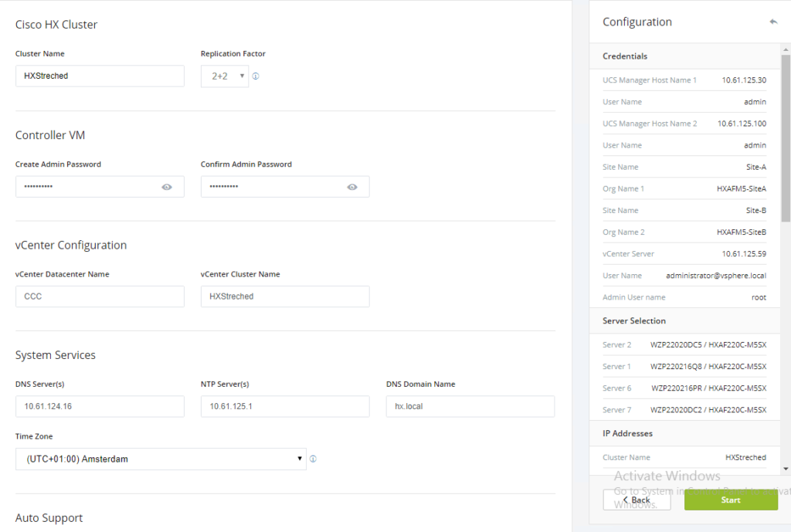Click Server 7 entry WZP22020DC2
This screenshot has width=791, height=532.
tap(708, 410)
